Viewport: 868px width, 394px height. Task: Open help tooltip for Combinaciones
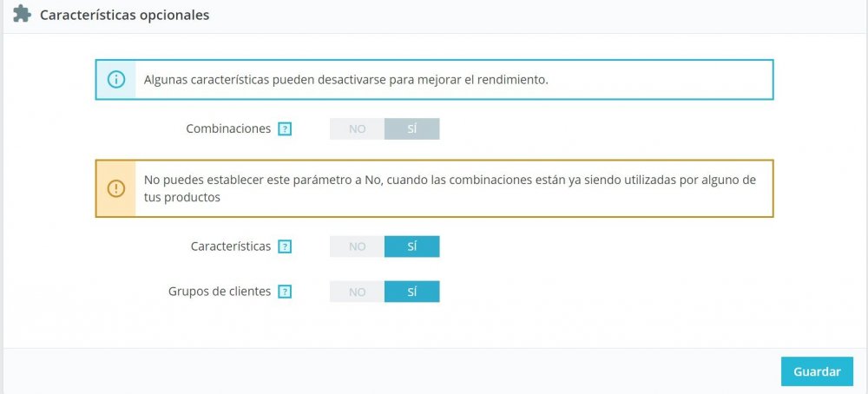click(285, 129)
